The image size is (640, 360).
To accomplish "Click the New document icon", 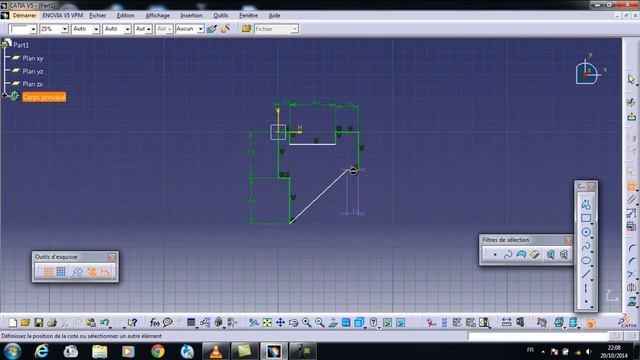I will point(13,323).
